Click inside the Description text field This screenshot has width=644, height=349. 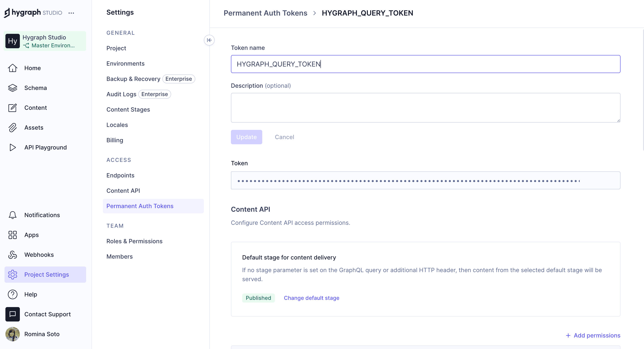[x=425, y=108]
